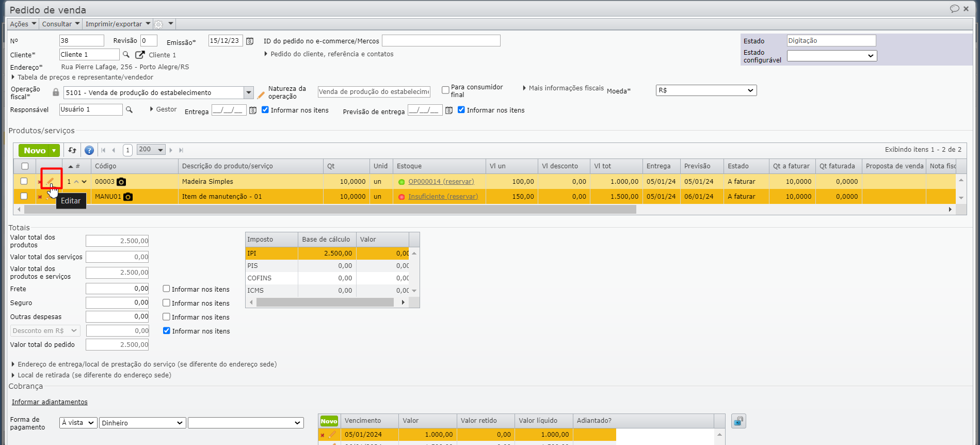980x445 pixels.
Task: Check Informar nos itens for Frete
Action: pos(167,289)
